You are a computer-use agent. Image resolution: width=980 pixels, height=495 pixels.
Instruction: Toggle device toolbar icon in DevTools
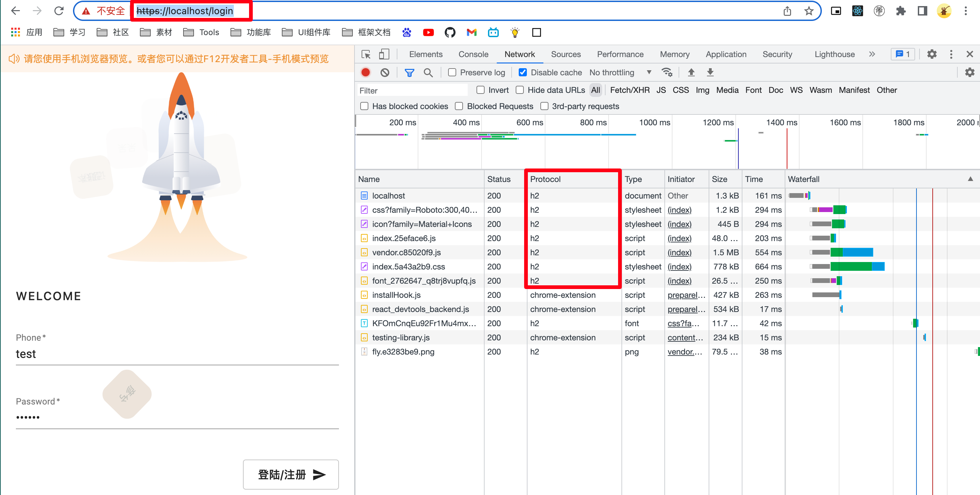[384, 54]
